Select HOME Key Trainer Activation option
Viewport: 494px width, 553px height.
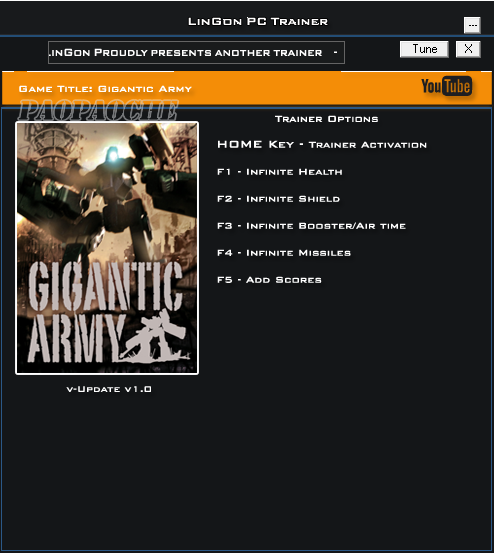tap(322, 145)
